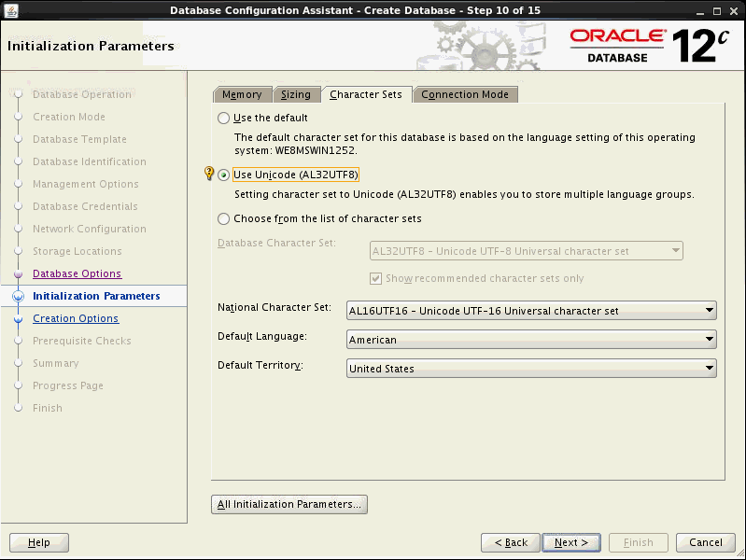Click the Setting character set to Unicode description

point(464,194)
